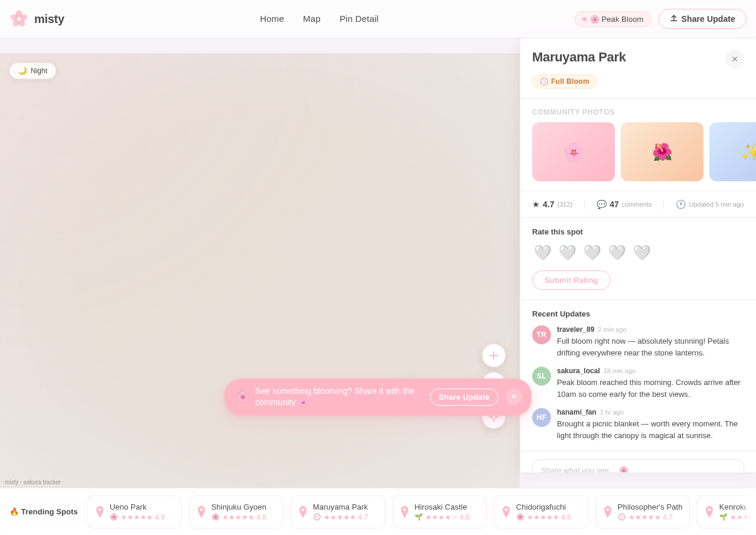756x535 pixels.
Task: Click the Ueno Park pin icon
Action: 100,512
